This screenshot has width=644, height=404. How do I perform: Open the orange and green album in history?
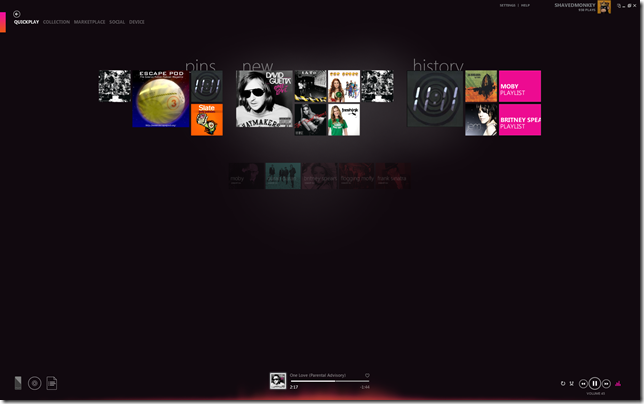coord(481,86)
